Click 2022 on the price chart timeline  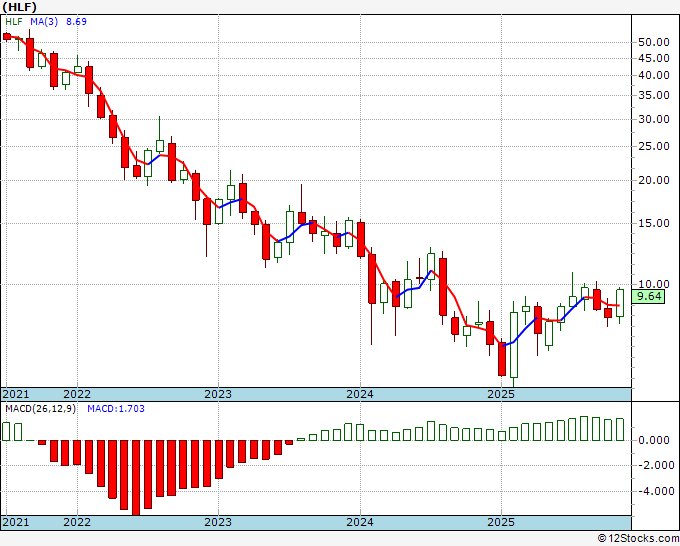point(77,394)
